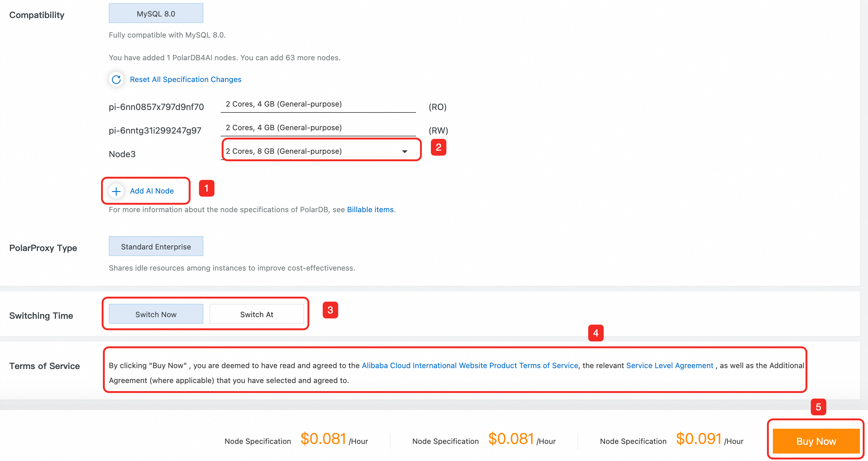
Task: Open RO node pi-6nn0857x797d9nf70 specification field
Action: point(318,104)
